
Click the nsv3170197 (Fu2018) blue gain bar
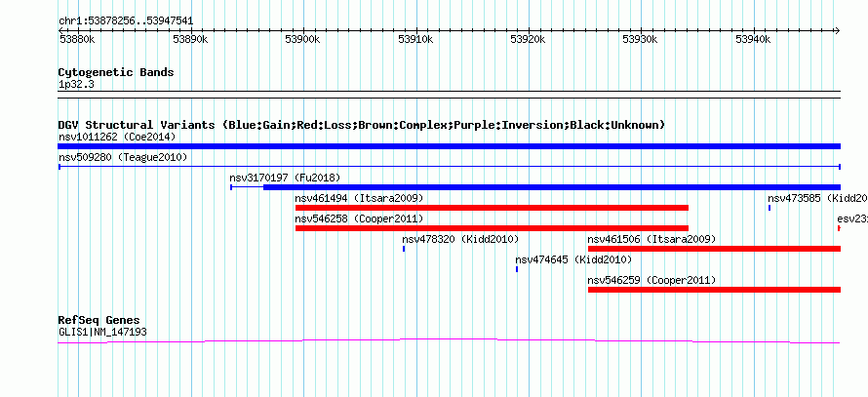pos(535,187)
